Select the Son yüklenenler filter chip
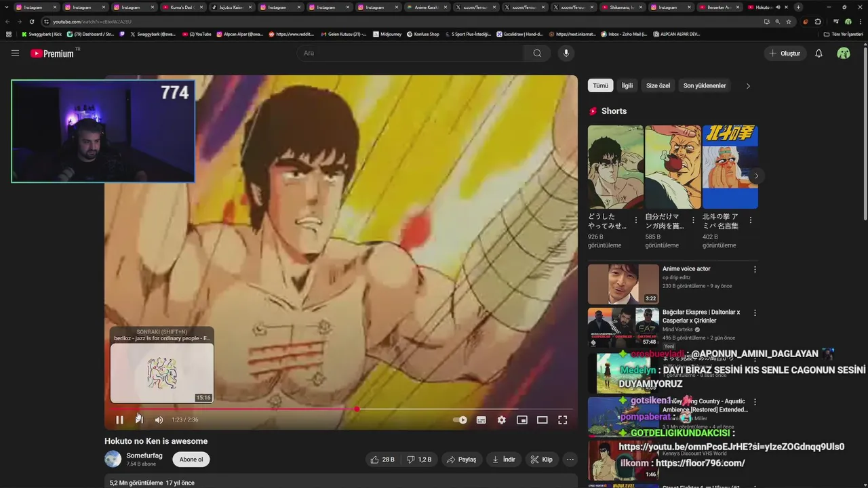The width and height of the screenshot is (868, 488). point(705,85)
